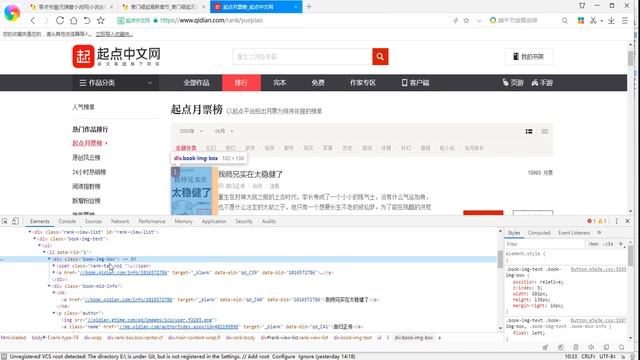Open the browser hamburger main menu
The image size is (640, 360).
(x=624, y=20)
